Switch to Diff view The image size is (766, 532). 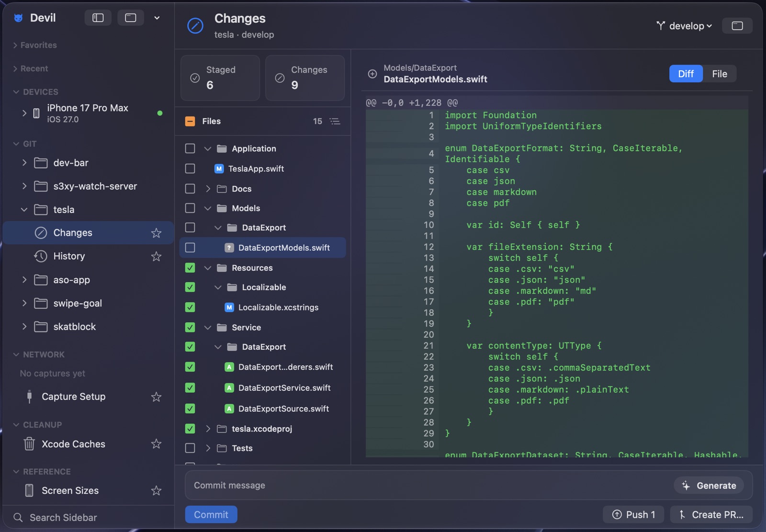[x=686, y=74]
